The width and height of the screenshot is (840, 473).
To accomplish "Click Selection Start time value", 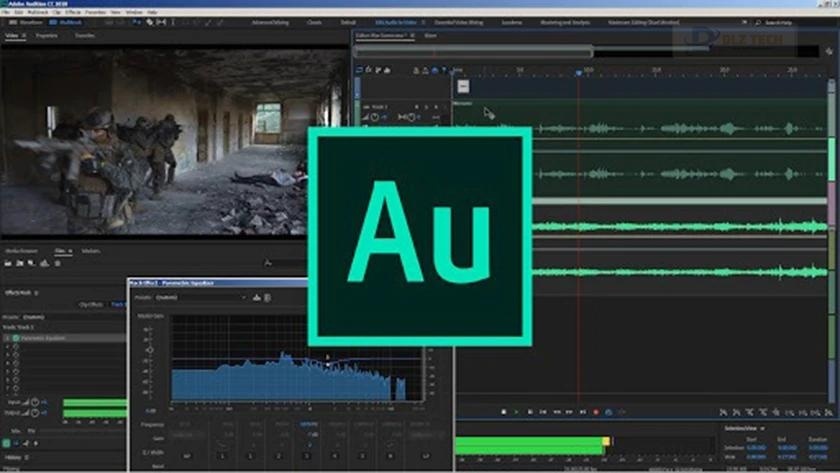I will pos(756,448).
